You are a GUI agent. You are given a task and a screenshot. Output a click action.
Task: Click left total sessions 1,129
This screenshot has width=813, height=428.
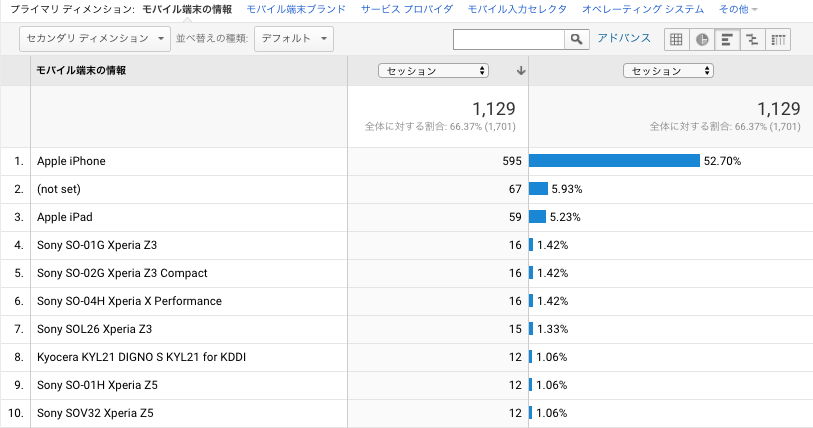(494, 109)
